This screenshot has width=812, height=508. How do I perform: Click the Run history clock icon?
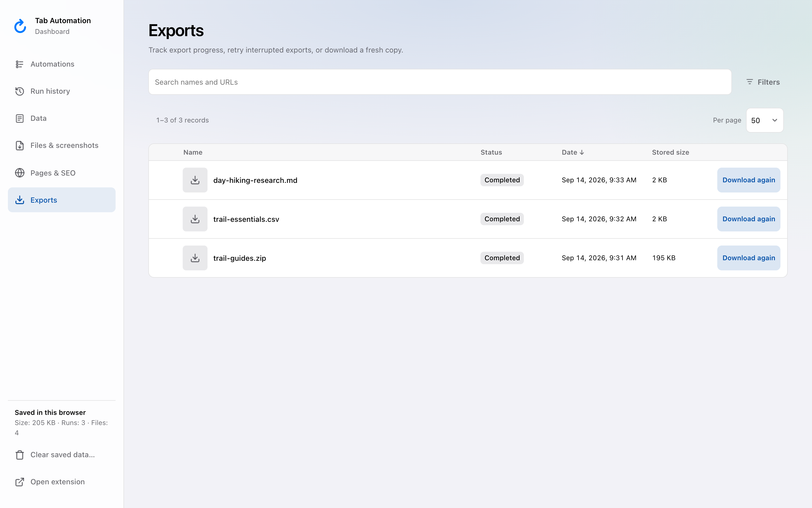[x=19, y=91]
